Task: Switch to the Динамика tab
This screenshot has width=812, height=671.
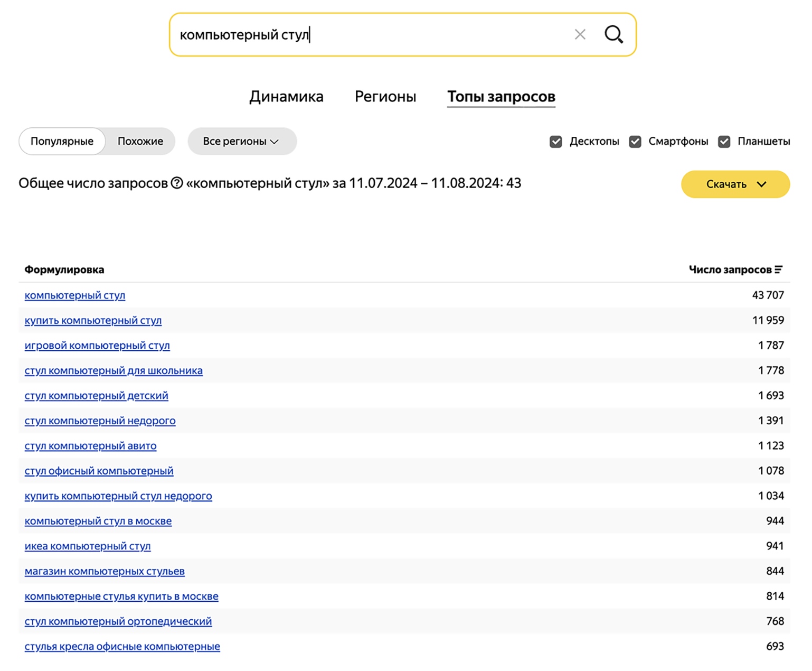Action: tap(286, 97)
